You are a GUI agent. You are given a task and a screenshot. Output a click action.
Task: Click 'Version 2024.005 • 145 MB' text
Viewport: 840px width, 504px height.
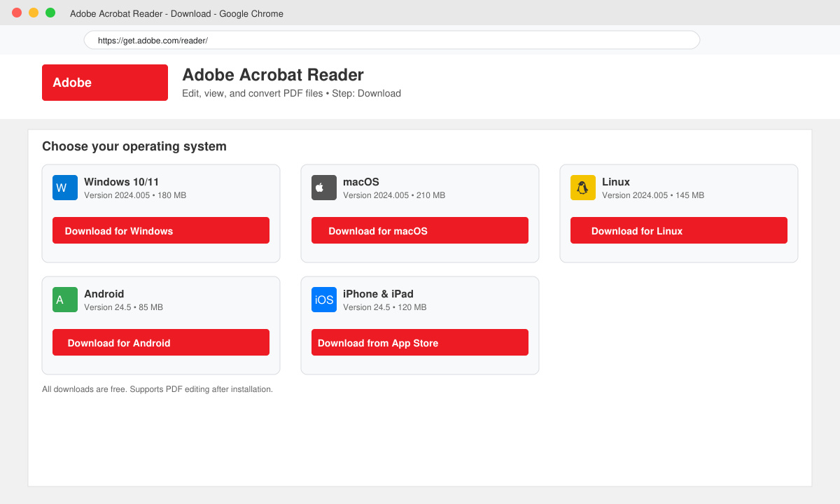pyautogui.click(x=653, y=195)
